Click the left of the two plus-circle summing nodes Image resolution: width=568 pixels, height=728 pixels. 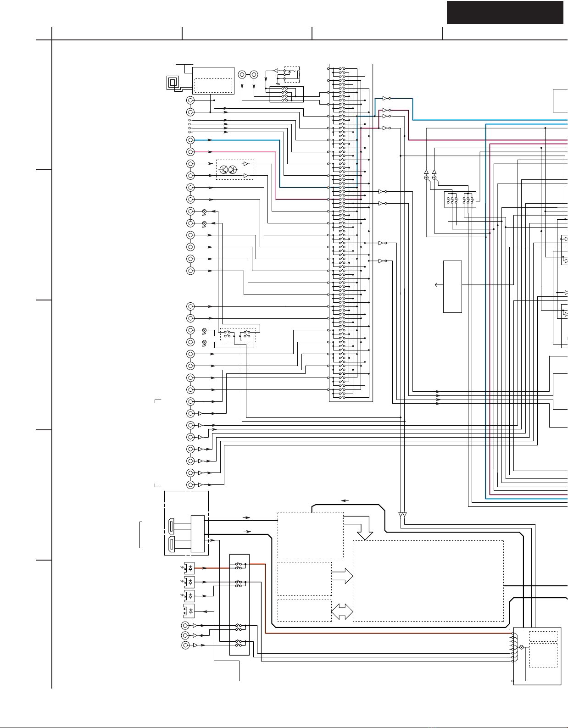426,178
